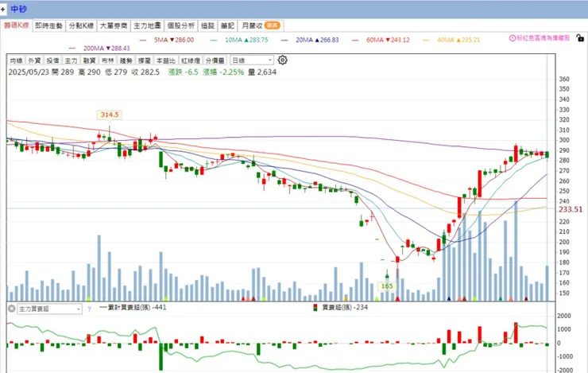The width and height of the screenshot is (588, 373).
Task: Click the 收 282.5 closing price
Action: tap(145, 72)
